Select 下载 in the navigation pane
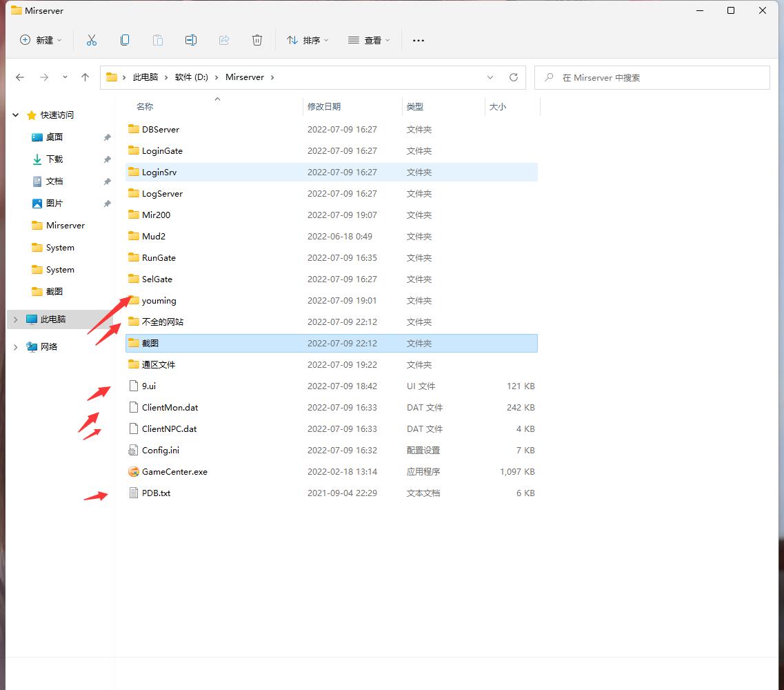Image resolution: width=784 pixels, height=690 pixels. (x=54, y=159)
